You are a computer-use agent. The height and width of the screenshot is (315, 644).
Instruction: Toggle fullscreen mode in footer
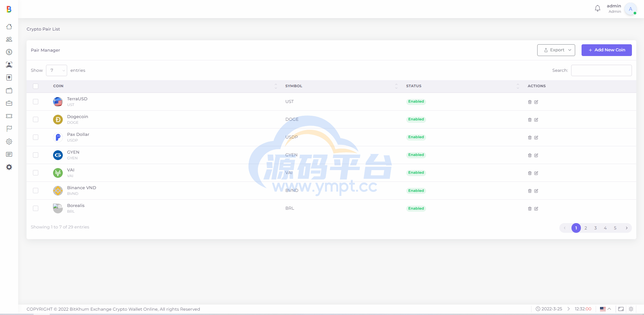(621, 309)
